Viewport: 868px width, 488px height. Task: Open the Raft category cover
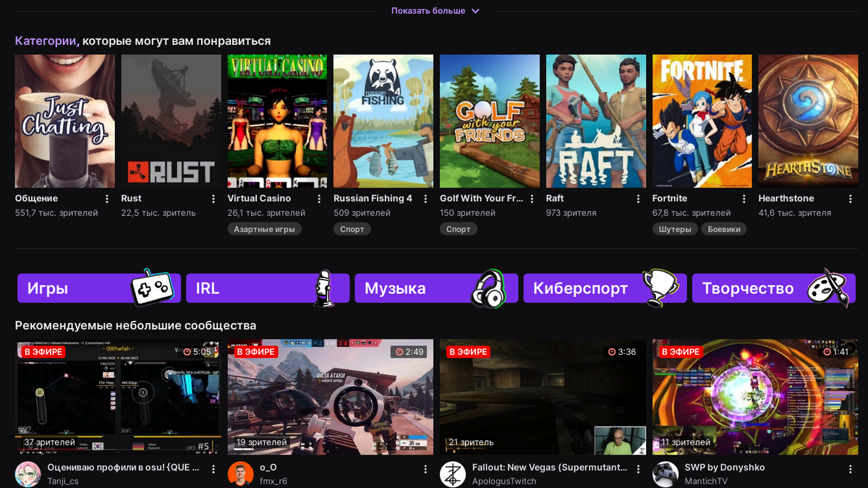[x=596, y=122]
